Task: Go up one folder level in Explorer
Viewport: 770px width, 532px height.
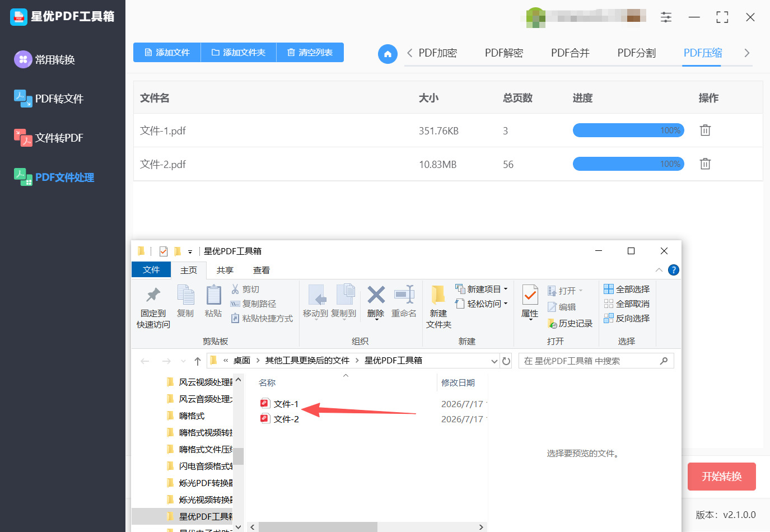Action: 198,361
